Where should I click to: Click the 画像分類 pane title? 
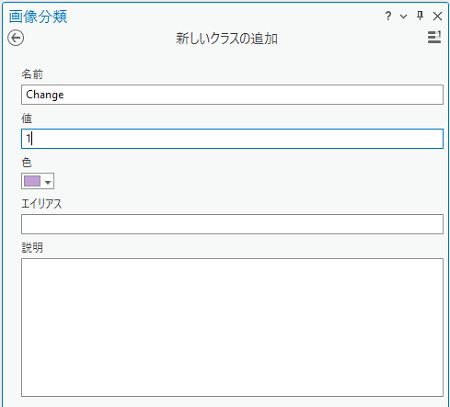(38, 16)
